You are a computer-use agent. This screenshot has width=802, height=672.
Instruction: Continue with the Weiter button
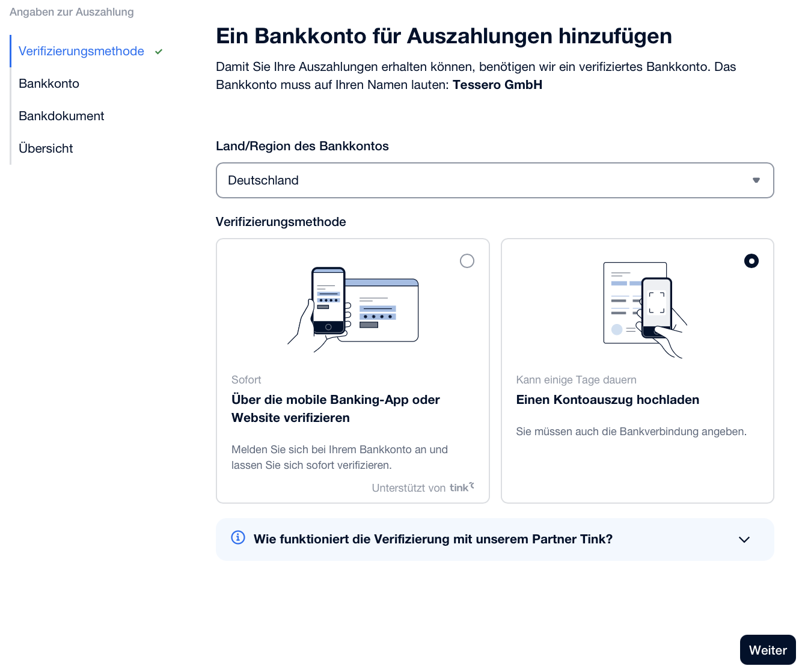coord(768,650)
